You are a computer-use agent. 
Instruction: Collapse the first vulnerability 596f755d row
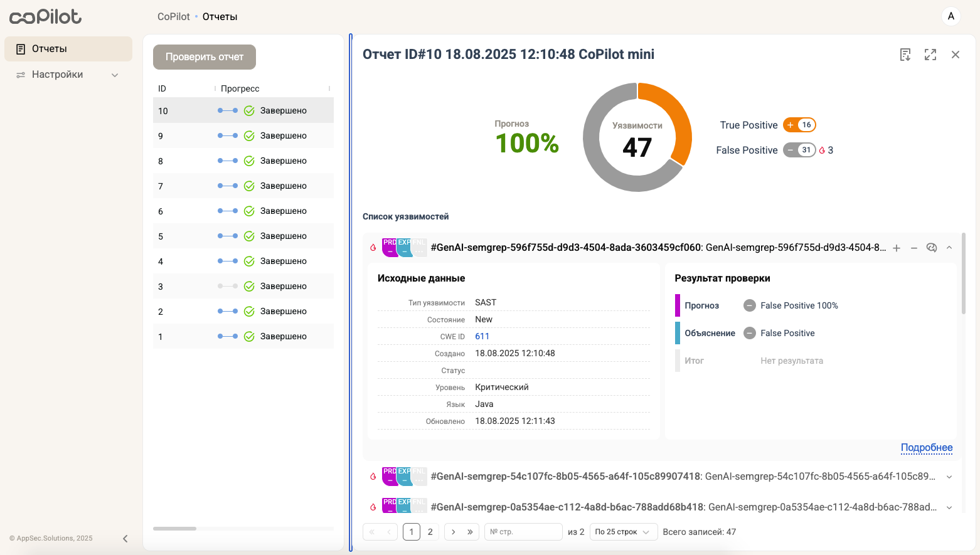[949, 248]
